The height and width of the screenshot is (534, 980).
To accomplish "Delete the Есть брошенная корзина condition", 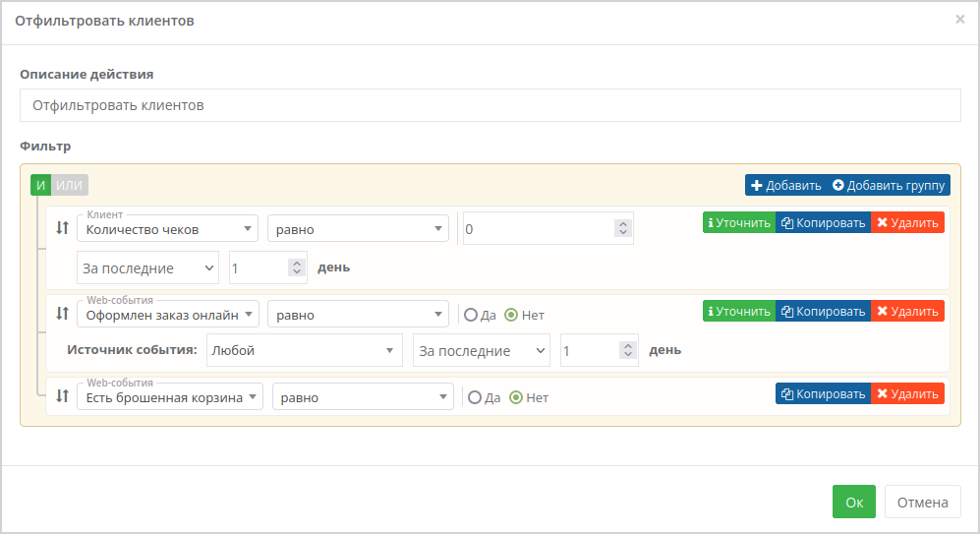I will pos(907,394).
